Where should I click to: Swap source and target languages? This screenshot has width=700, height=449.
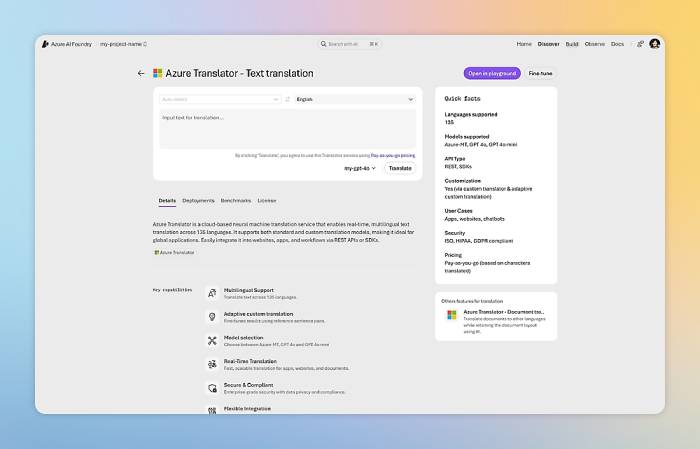click(288, 99)
